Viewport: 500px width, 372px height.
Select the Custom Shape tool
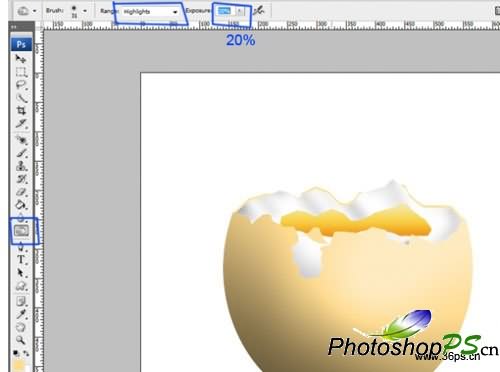click(x=21, y=286)
